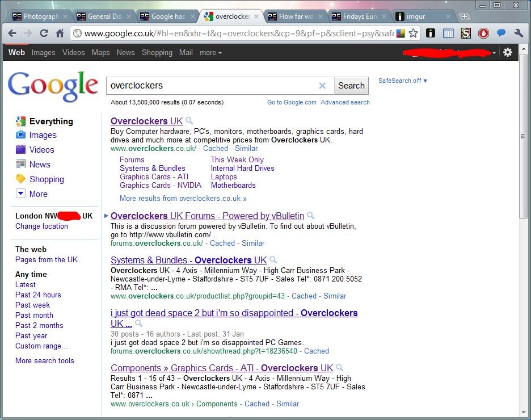The height and width of the screenshot is (420, 531).
Task: Open Cached link for forums.overclockers.co.uk
Action: pyautogui.click(x=222, y=243)
